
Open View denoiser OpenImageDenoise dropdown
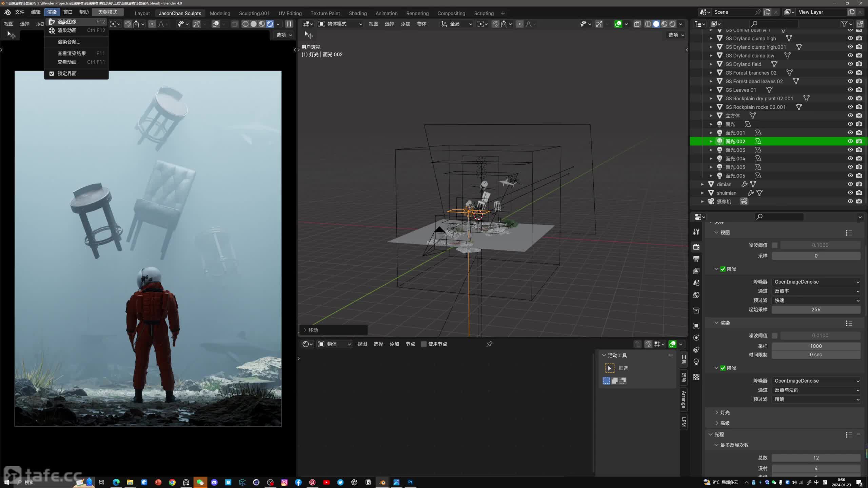pyautogui.click(x=816, y=282)
